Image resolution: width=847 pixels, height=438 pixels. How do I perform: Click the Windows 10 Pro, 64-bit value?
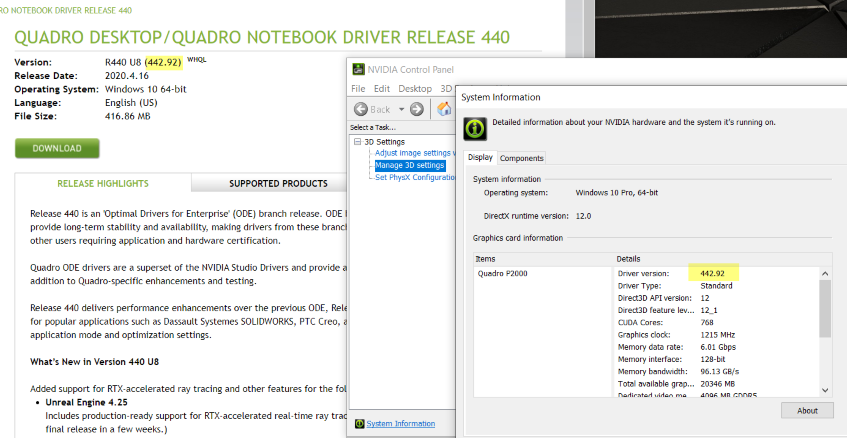coord(617,192)
